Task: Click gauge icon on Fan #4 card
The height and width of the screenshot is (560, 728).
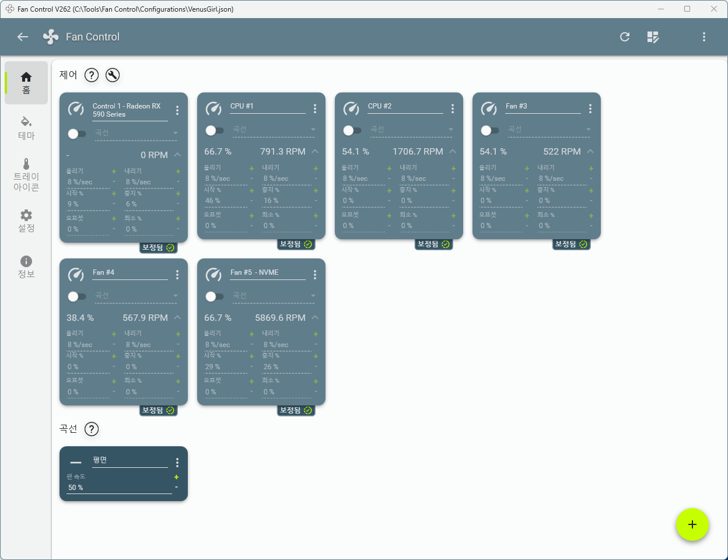Action: (x=76, y=275)
